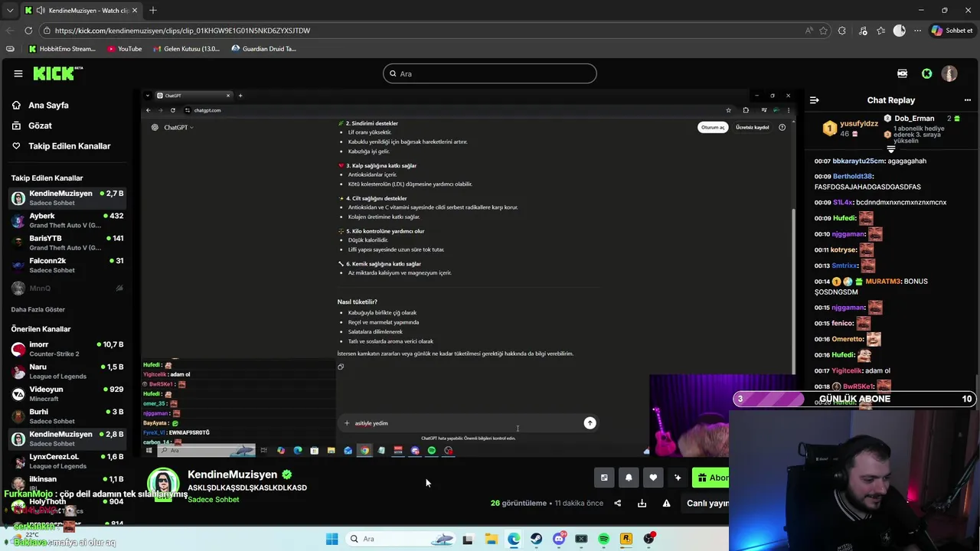Click Sadece Sohbet category link
The width and height of the screenshot is (980, 551).
tap(214, 500)
